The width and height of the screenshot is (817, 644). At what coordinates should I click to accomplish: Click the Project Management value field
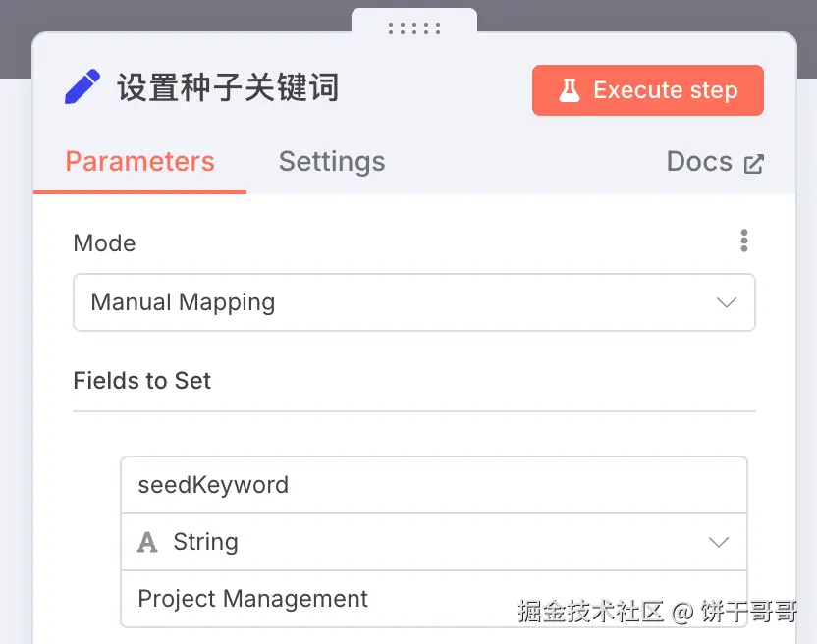[x=434, y=599]
